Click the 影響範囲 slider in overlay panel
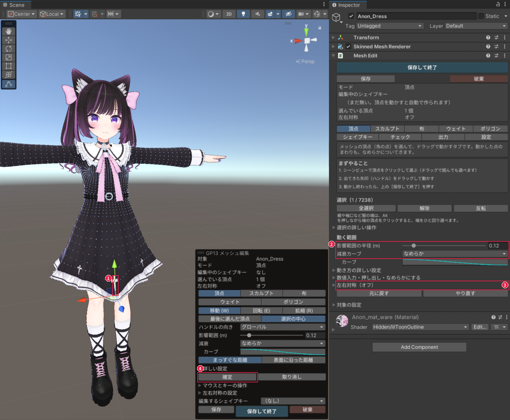 pyautogui.click(x=271, y=335)
